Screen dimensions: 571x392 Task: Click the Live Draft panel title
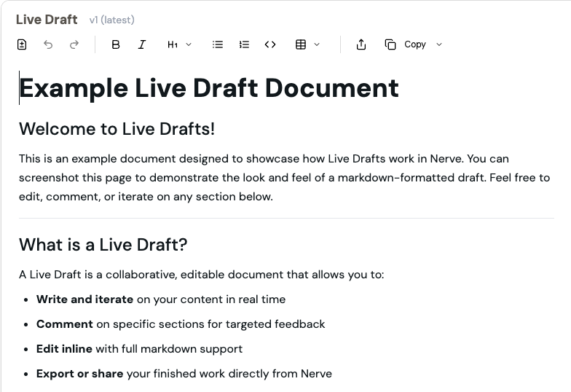click(x=47, y=19)
